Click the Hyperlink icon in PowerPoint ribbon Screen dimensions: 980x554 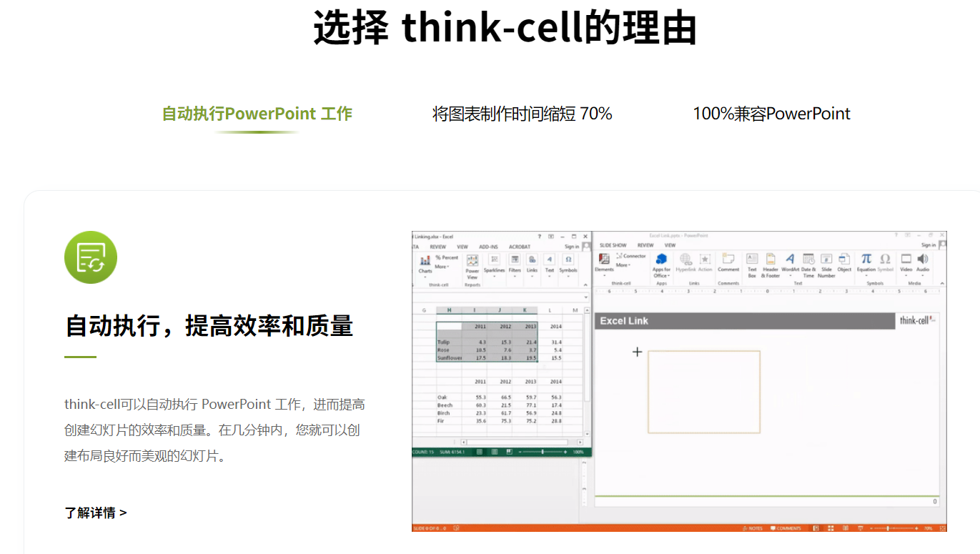click(x=685, y=259)
